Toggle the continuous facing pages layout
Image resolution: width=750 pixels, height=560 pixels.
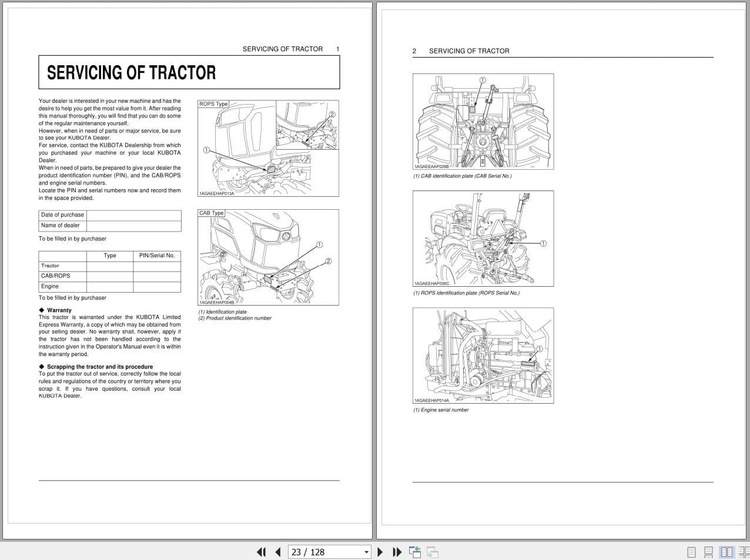point(743,552)
